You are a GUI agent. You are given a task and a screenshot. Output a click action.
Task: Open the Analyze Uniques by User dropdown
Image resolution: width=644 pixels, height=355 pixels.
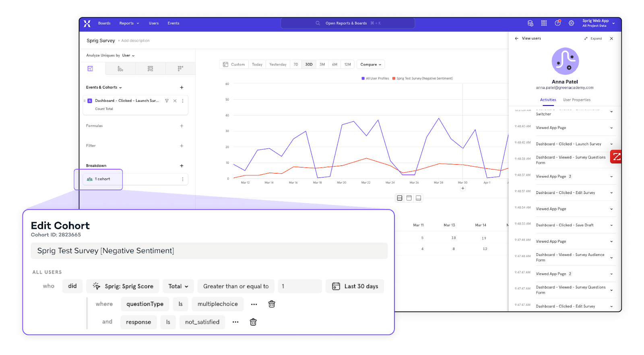128,56
